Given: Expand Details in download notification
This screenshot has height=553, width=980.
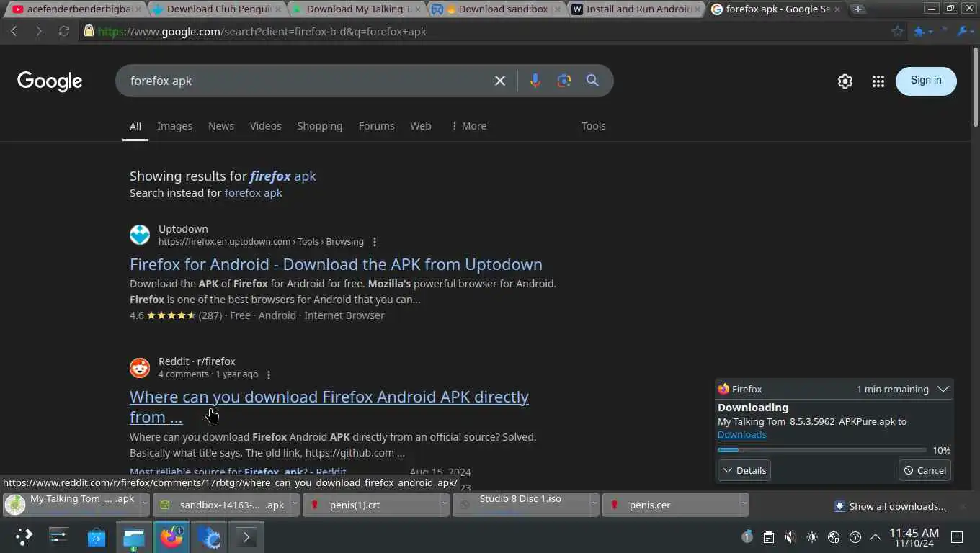Looking at the screenshot, I should 744,470.
